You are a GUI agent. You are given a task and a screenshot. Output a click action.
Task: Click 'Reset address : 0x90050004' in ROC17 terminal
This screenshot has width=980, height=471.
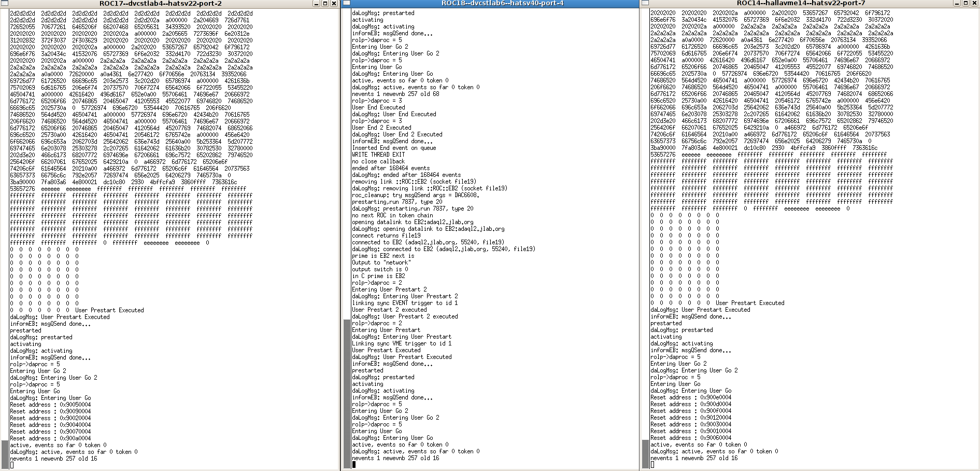tap(50, 405)
